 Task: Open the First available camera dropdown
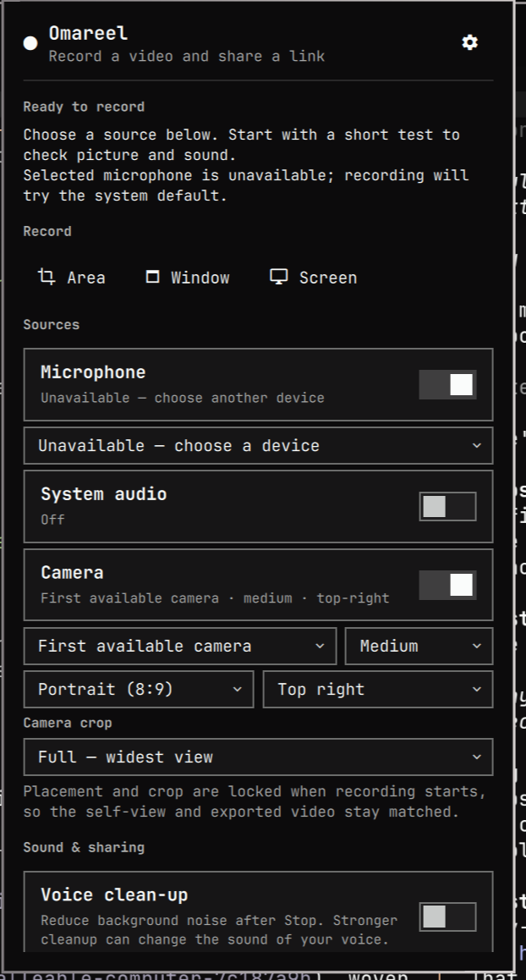[180, 647]
